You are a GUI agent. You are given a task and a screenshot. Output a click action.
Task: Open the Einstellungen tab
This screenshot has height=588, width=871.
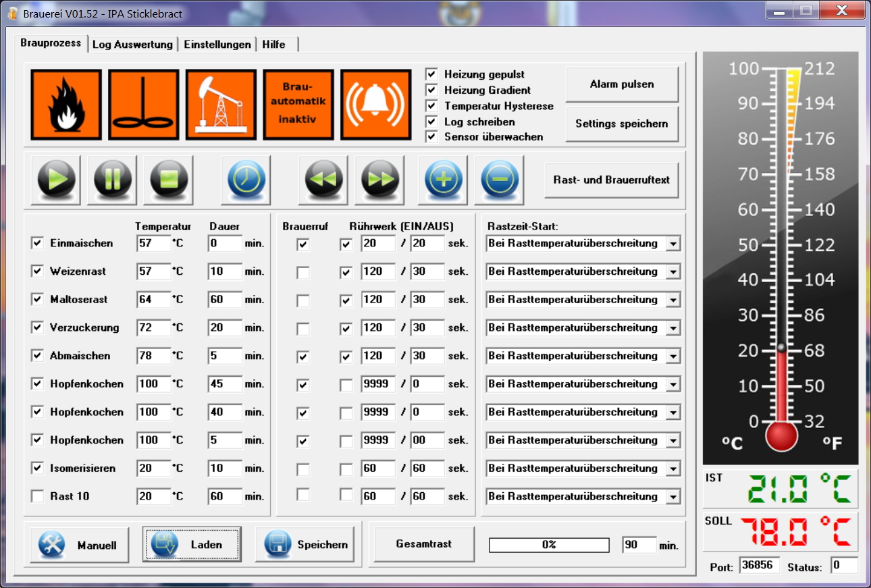pos(217,45)
